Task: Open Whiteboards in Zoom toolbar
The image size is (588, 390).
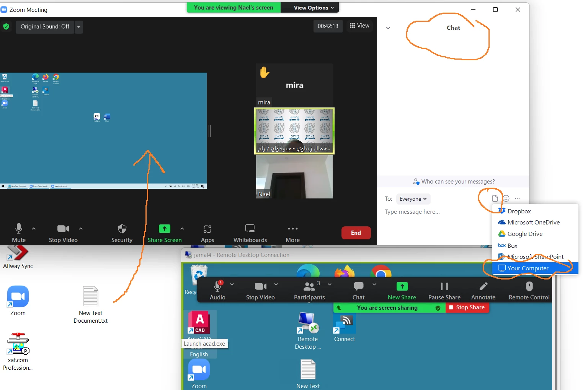Action: pos(250,232)
